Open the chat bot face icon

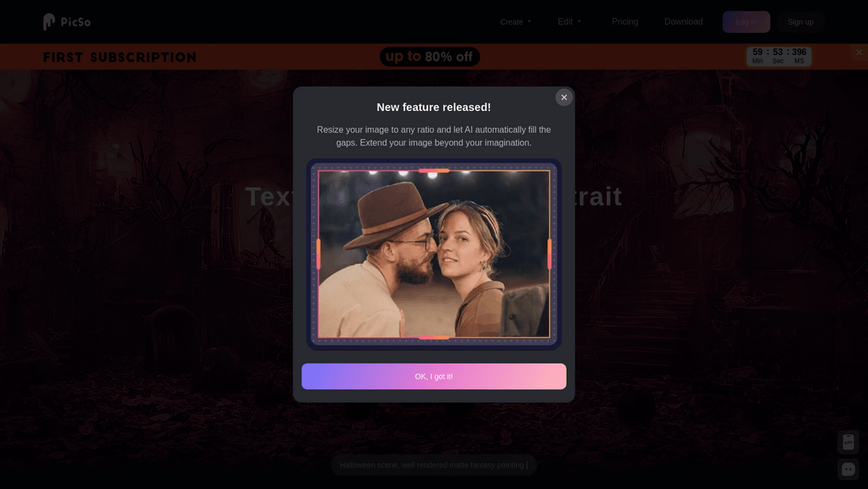[x=848, y=469]
